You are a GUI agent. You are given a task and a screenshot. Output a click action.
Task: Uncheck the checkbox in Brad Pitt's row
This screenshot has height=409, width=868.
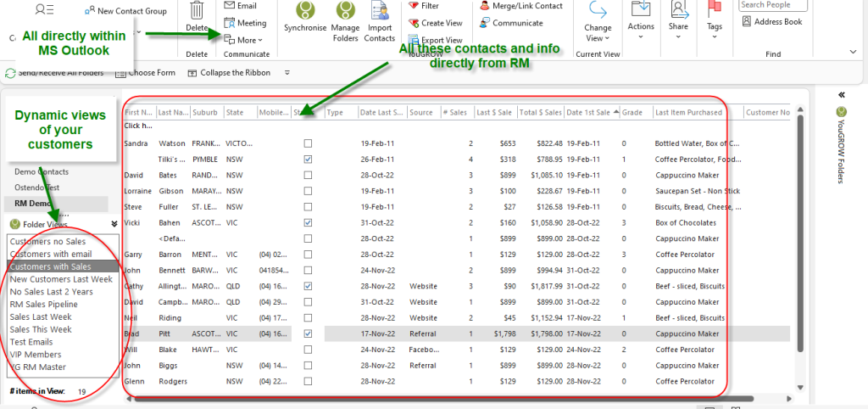click(x=308, y=333)
